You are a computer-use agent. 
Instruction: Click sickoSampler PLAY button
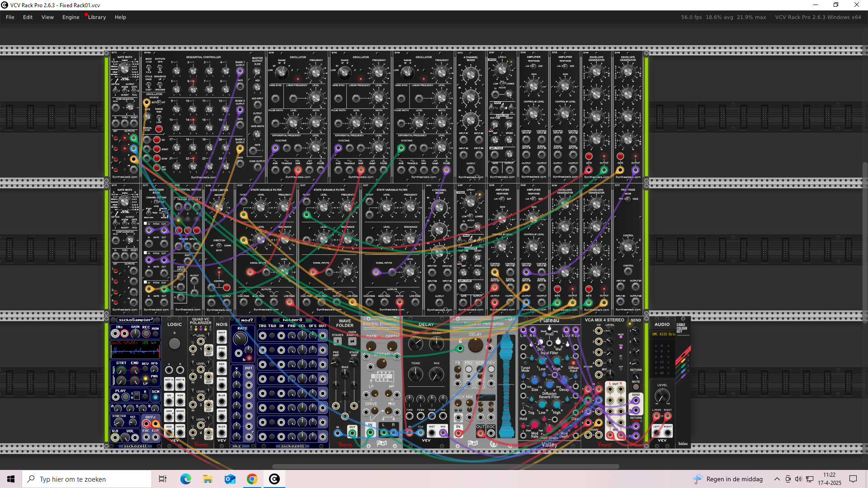tap(126, 397)
